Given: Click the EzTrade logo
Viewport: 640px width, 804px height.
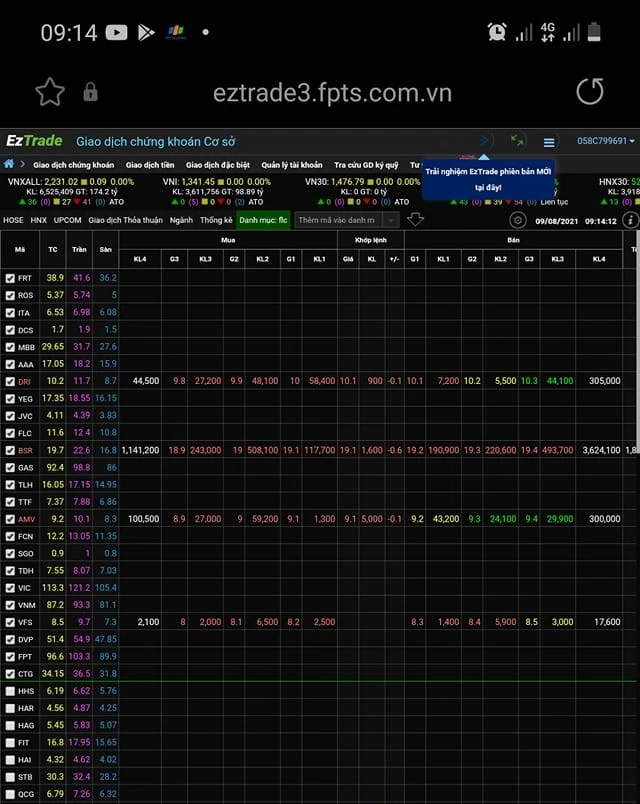Looking at the screenshot, I should pos(34,141).
